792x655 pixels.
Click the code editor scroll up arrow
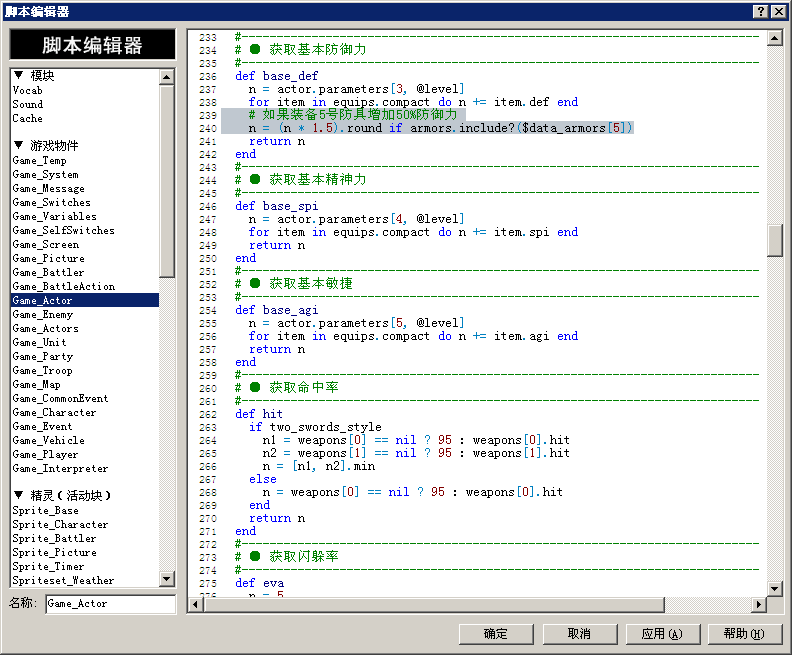pos(774,38)
